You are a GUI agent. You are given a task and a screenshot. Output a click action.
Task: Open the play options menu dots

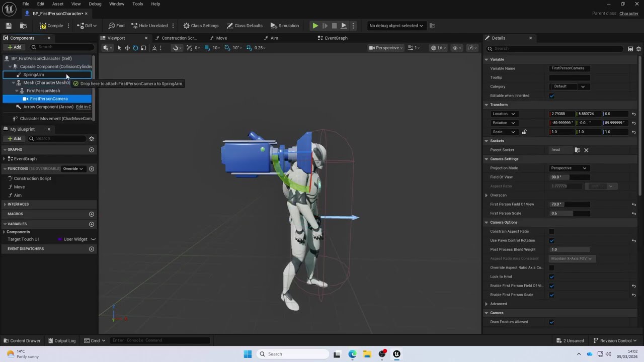tap(353, 26)
